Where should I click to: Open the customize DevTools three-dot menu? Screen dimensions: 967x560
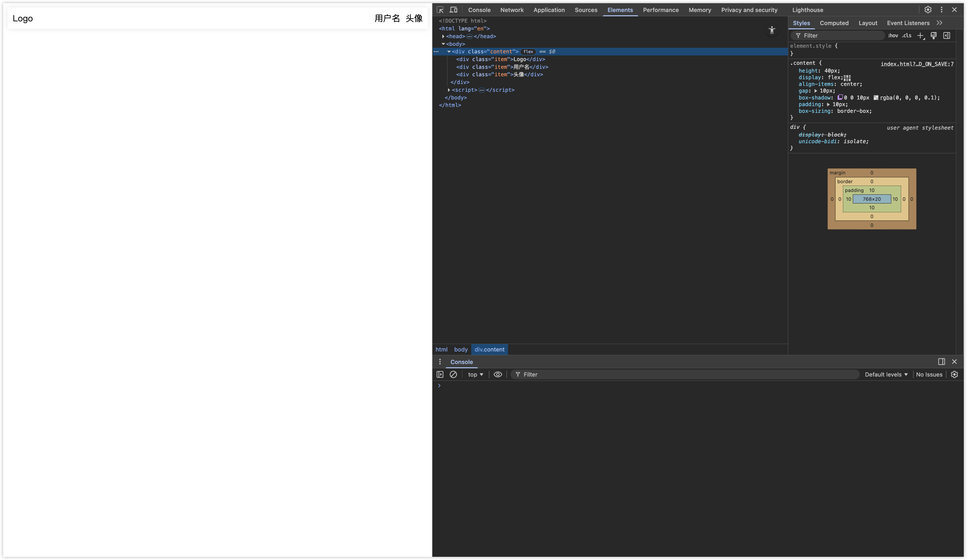click(x=941, y=10)
